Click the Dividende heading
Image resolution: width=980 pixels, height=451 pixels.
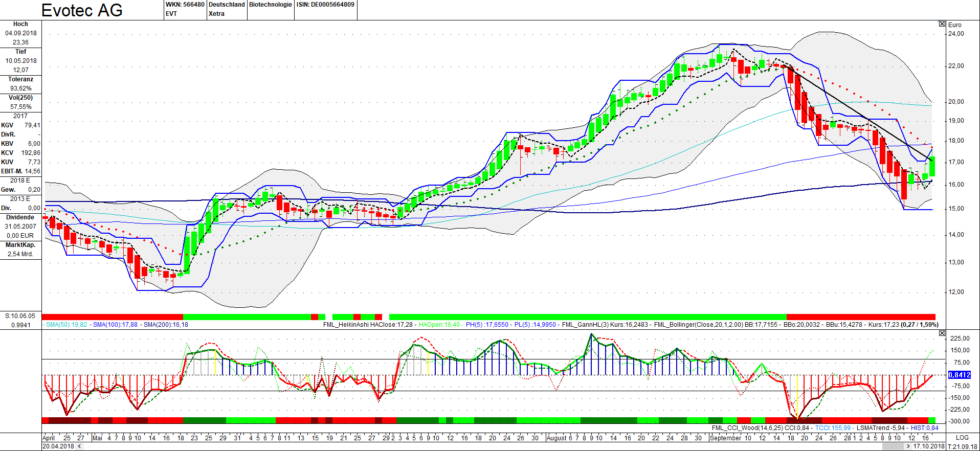click(20, 217)
